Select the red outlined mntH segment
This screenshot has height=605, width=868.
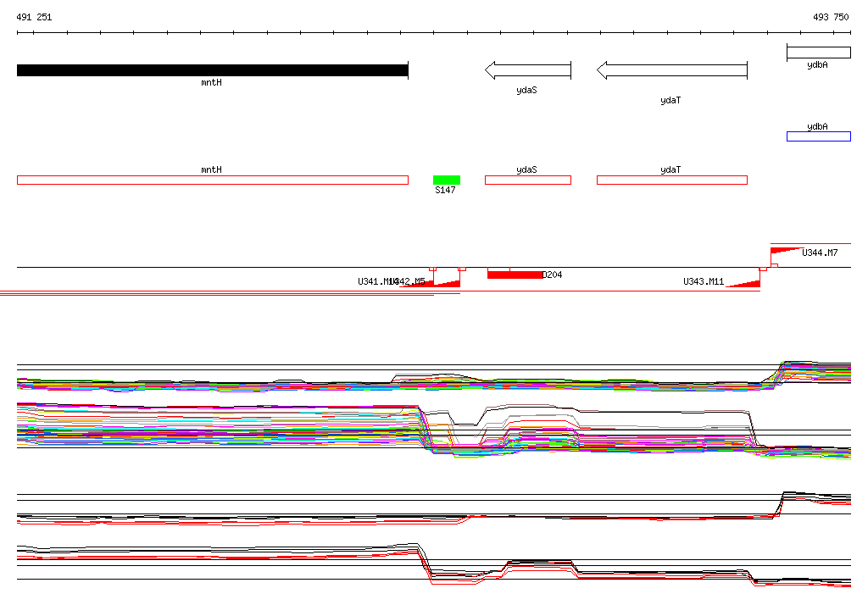click(x=213, y=180)
